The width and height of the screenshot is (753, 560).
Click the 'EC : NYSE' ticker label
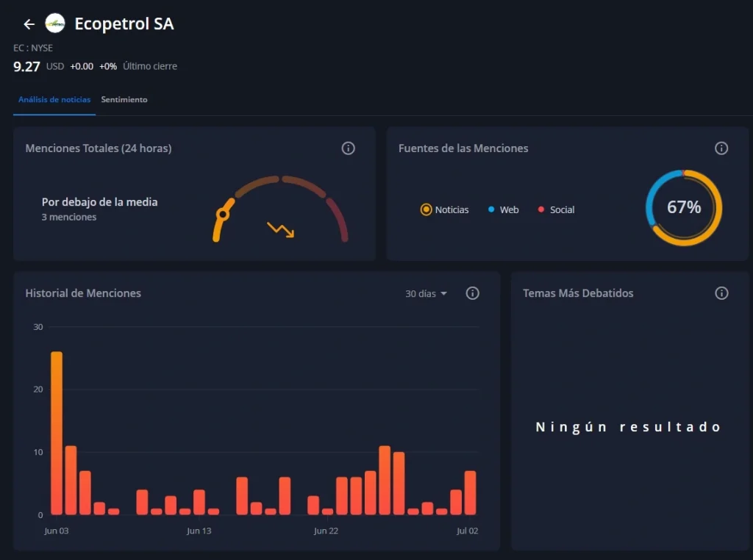pos(32,48)
